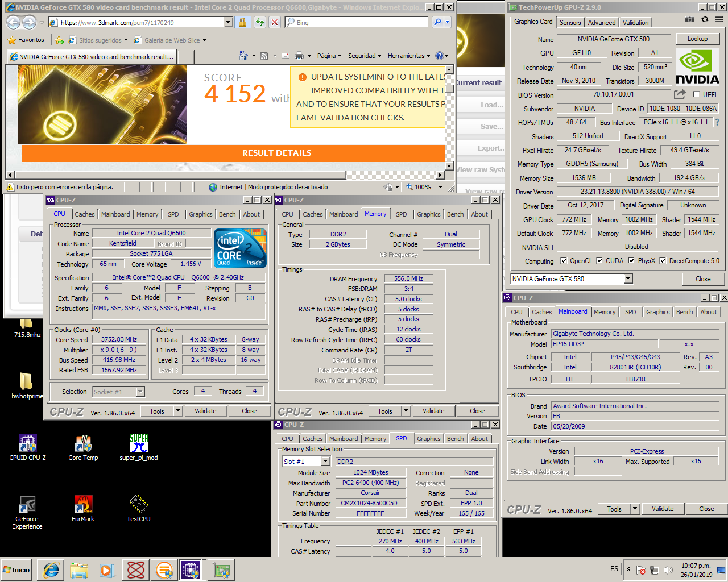The height and width of the screenshot is (582, 728).
Task: Click the RSS feeds icon in IE
Action: pos(264,56)
